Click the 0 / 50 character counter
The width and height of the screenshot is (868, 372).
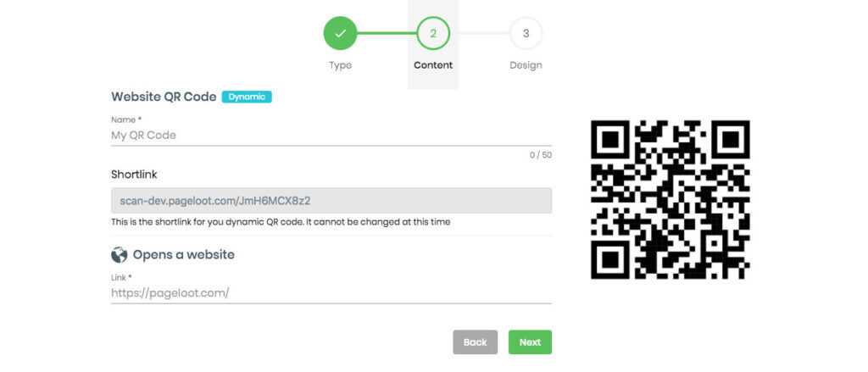tap(540, 155)
